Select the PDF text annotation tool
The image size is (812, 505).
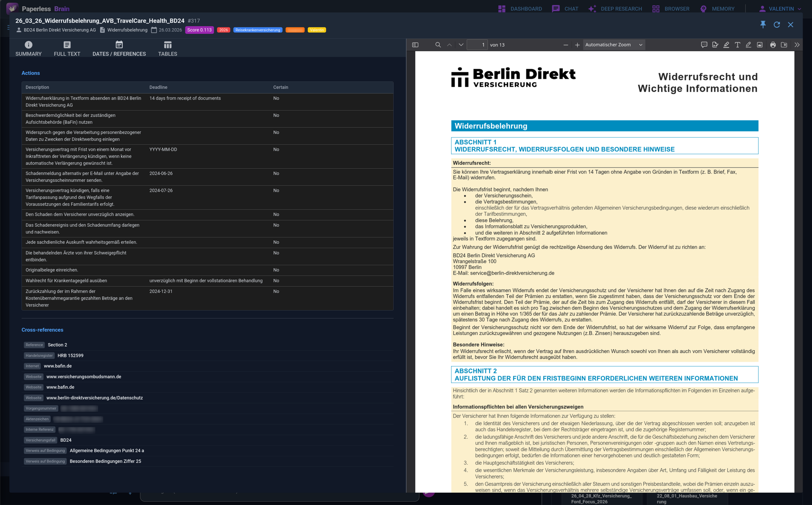(737, 45)
